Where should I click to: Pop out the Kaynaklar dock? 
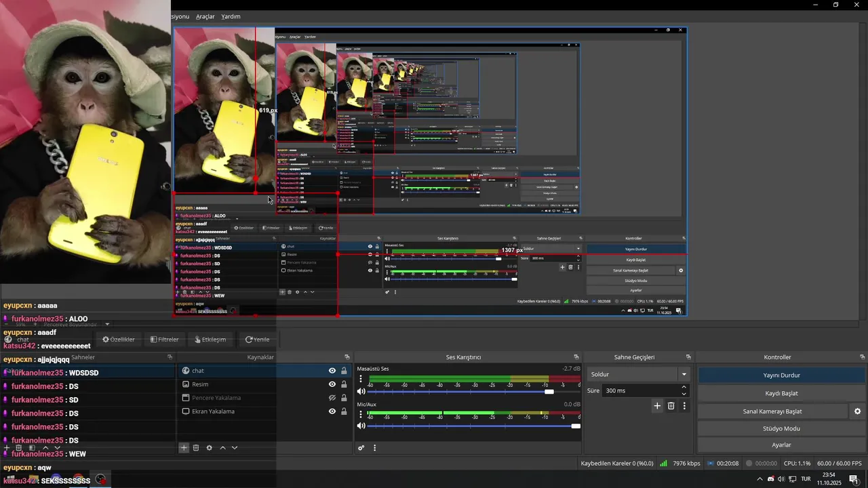347,357
